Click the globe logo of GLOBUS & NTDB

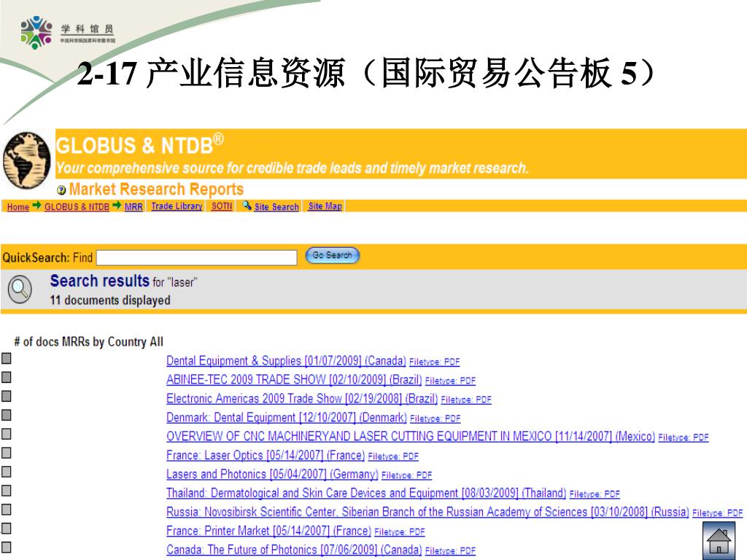tap(27, 160)
